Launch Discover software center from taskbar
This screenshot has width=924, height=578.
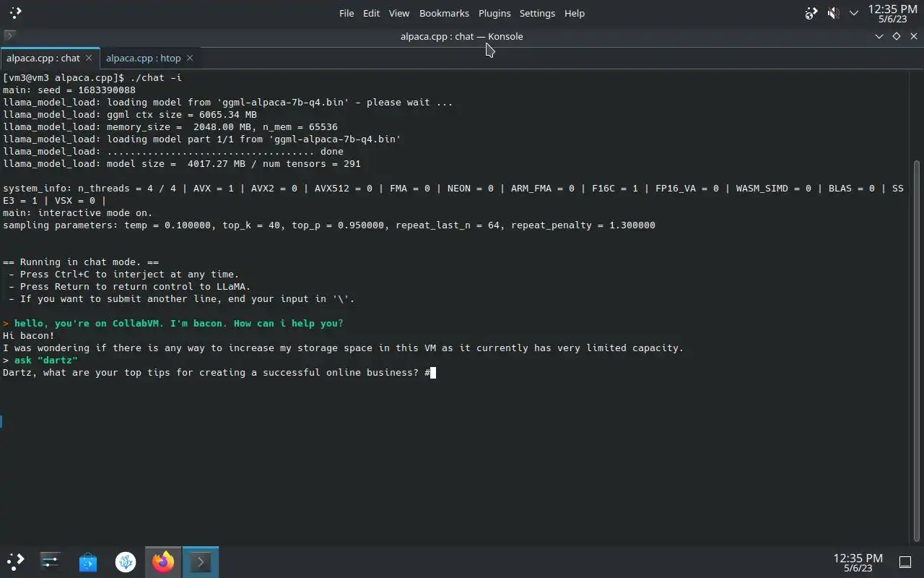pos(88,561)
